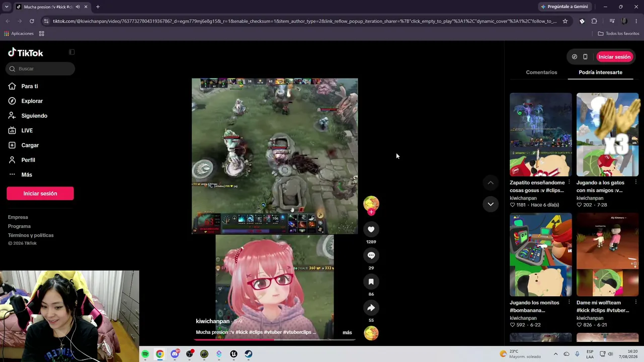The width and height of the screenshot is (644, 362).
Task: Open options for Jugando a los gatos card
Action: 636,183
